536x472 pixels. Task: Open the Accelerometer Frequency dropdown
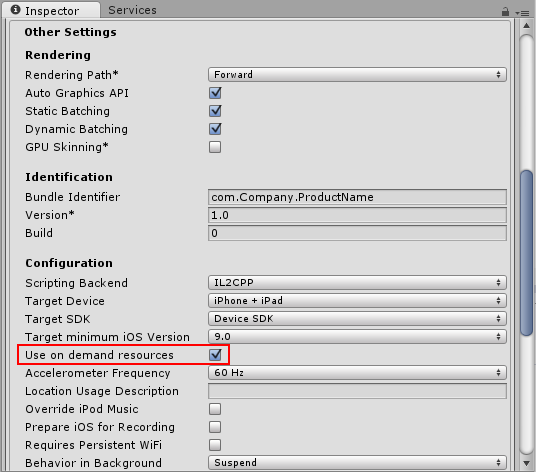pos(357,373)
